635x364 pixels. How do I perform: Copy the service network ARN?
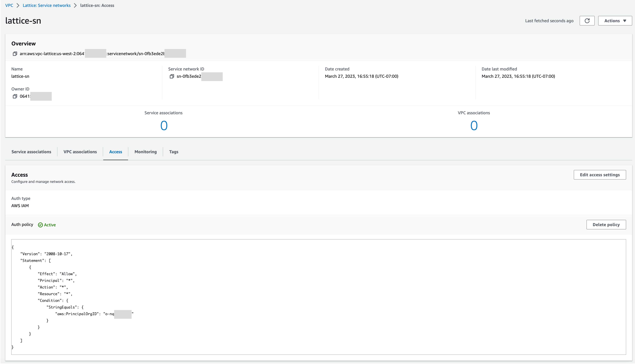pyautogui.click(x=15, y=54)
